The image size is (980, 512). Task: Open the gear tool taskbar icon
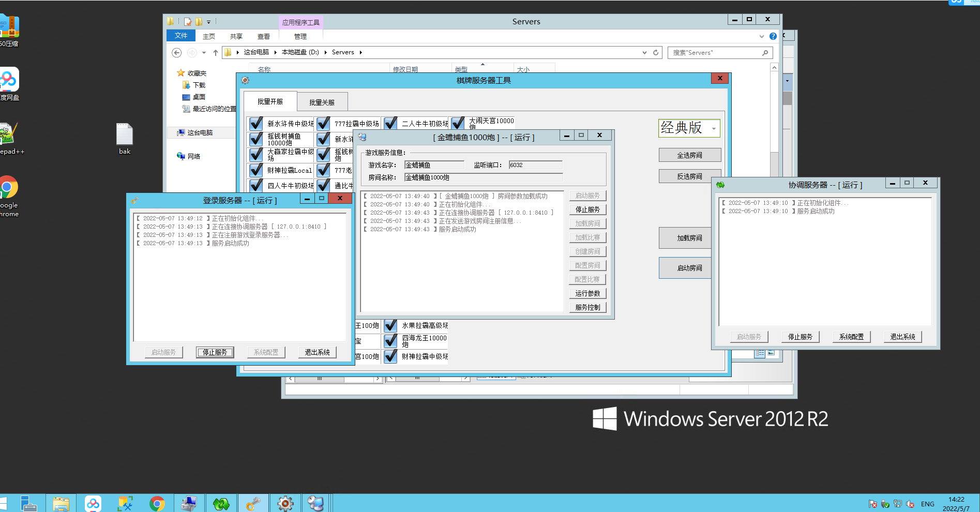click(x=285, y=503)
